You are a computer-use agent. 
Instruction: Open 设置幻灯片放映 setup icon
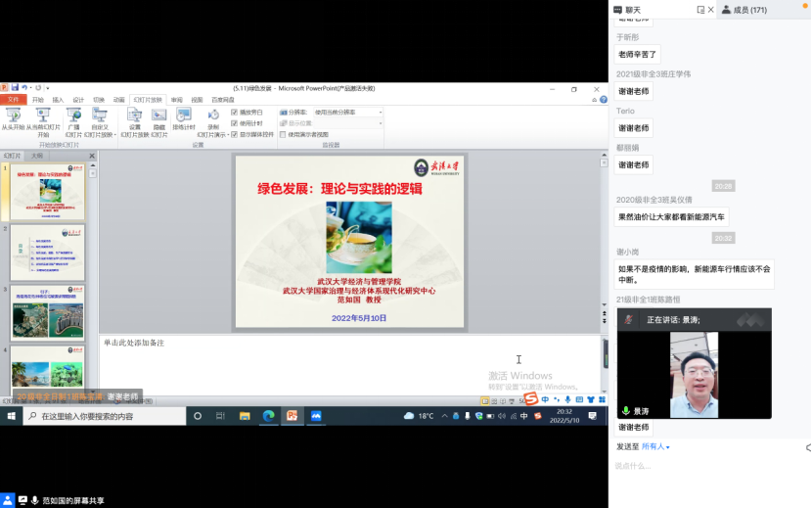(x=135, y=115)
